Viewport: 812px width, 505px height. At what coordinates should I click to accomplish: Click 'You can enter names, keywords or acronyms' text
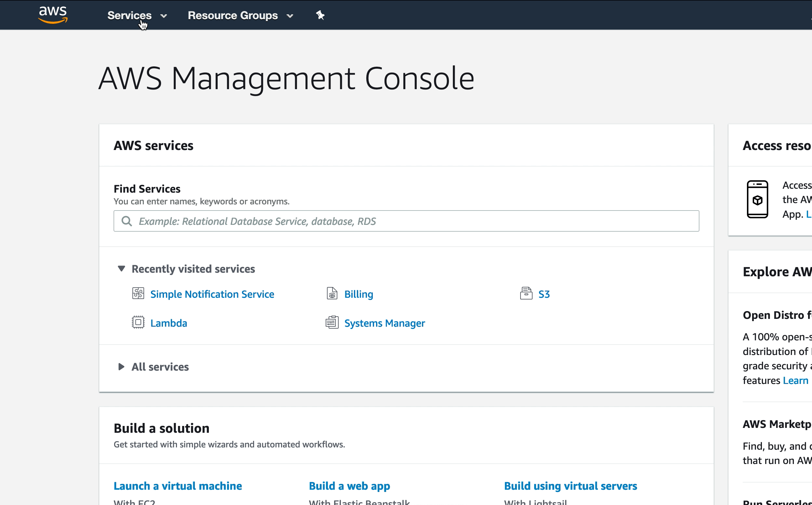pos(202,201)
